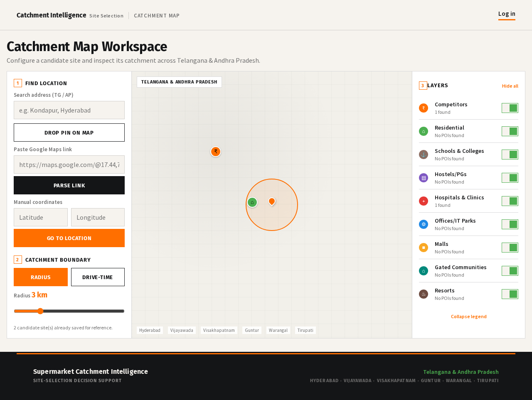The height and width of the screenshot is (400, 532).
Task: Adjust the catchment radius slider
Action: pos(69,311)
